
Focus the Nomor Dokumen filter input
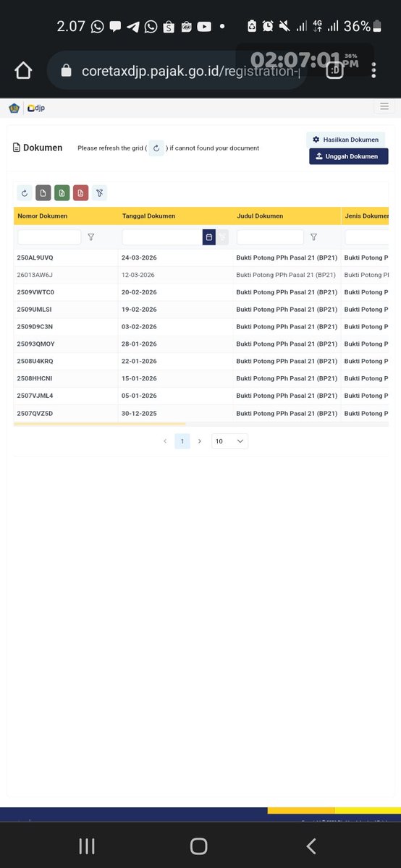(x=49, y=237)
